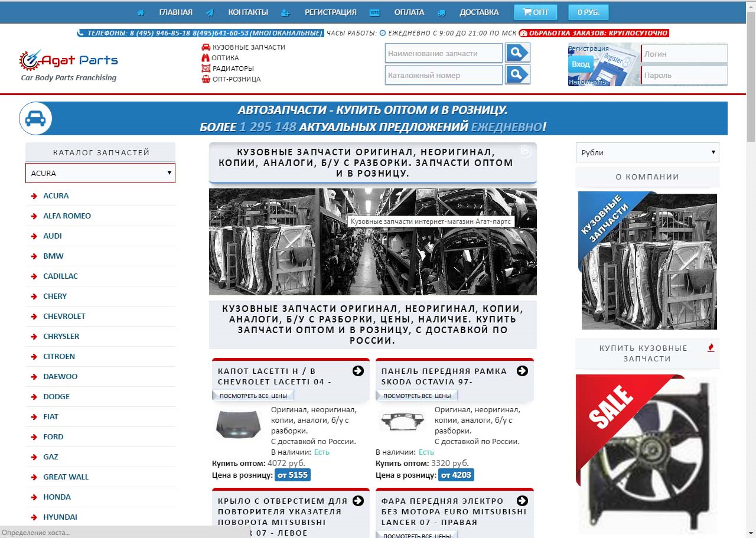
Task: Open DODGE in catalog list
Action: [56, 397]
